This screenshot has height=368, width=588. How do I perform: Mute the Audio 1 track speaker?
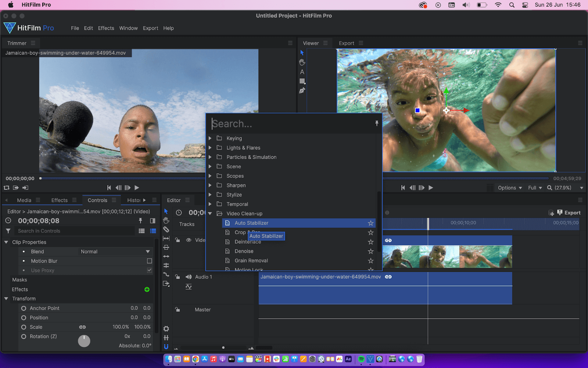[189, 277]
